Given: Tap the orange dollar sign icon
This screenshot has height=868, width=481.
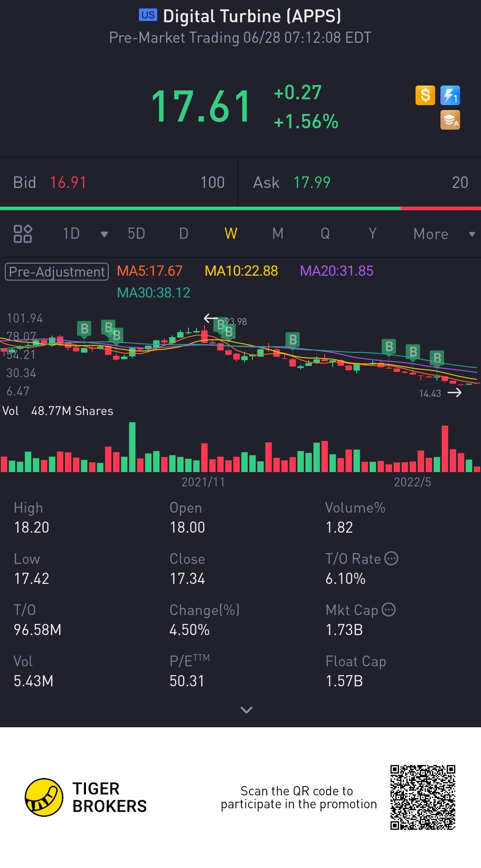Looking at the screenshot, I should tap(425, 95).
